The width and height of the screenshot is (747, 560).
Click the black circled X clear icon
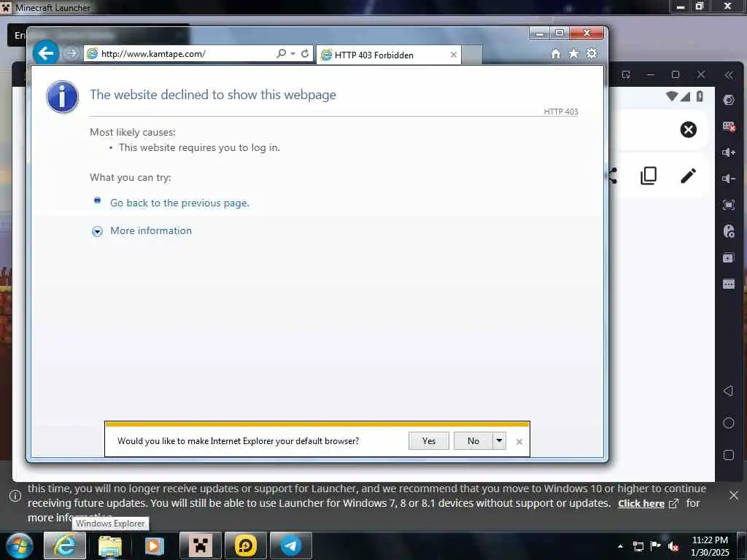(x=689, y=130)
